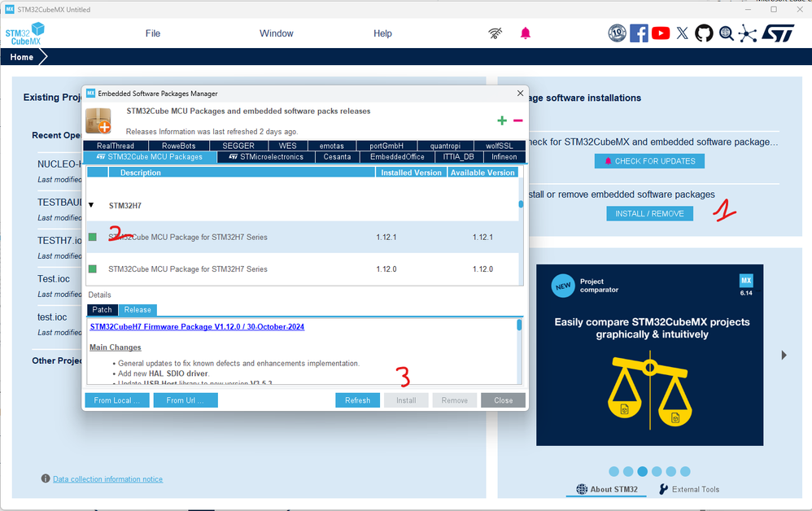Open the Window menu

point(276,33)
